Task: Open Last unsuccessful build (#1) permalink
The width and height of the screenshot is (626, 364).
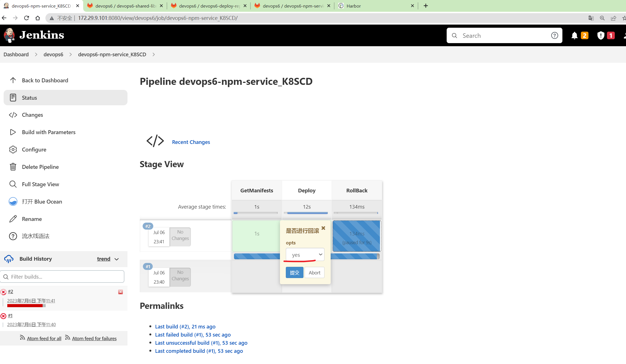Action: tap(201, 343)
